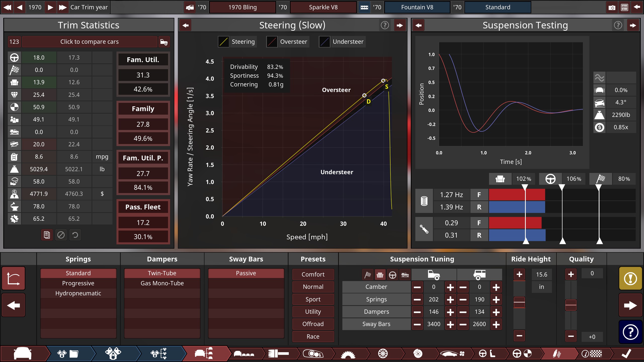Toggle the Steering graph legend line
The image size is (644, 362).
point(223,42)
